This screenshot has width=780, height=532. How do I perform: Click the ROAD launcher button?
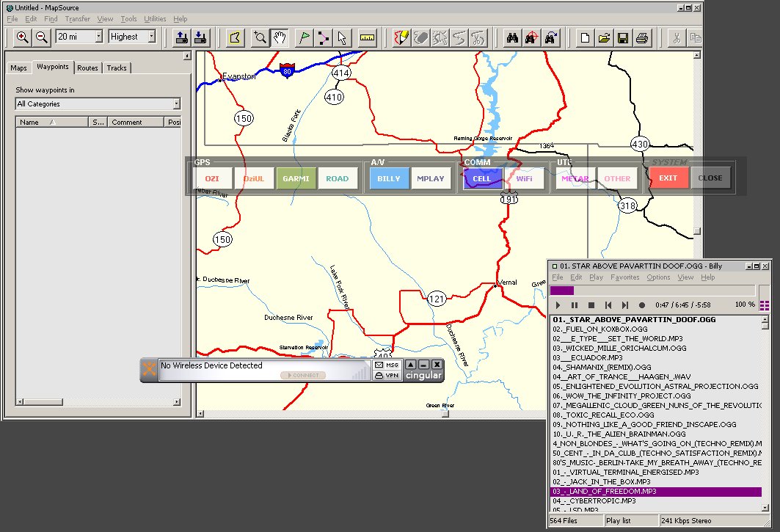[x=338, y=178]
